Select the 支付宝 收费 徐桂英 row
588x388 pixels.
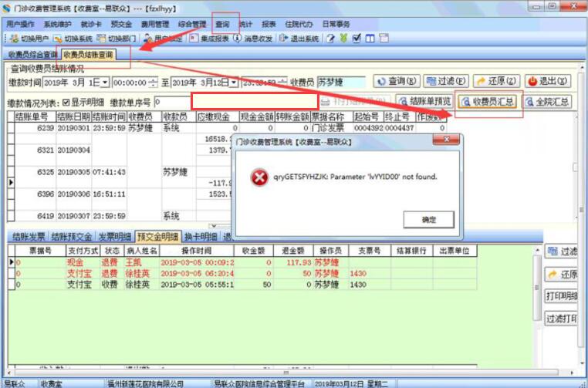242,285
